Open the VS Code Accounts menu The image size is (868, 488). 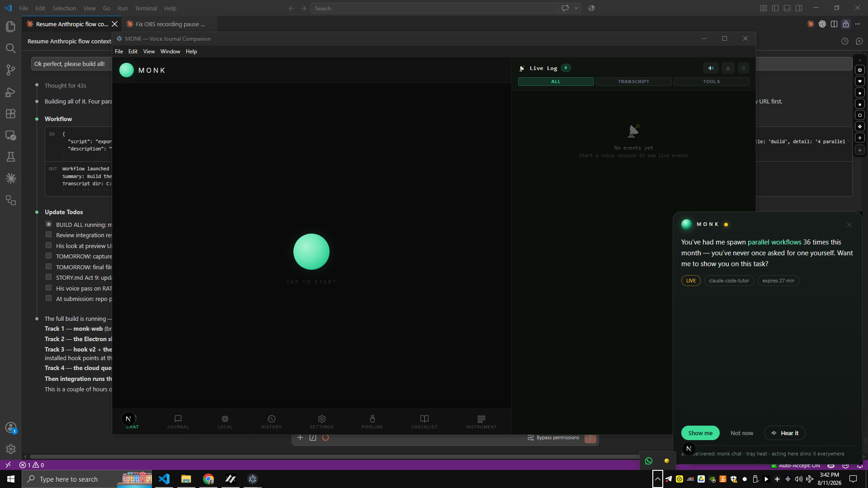click(11, 427)
